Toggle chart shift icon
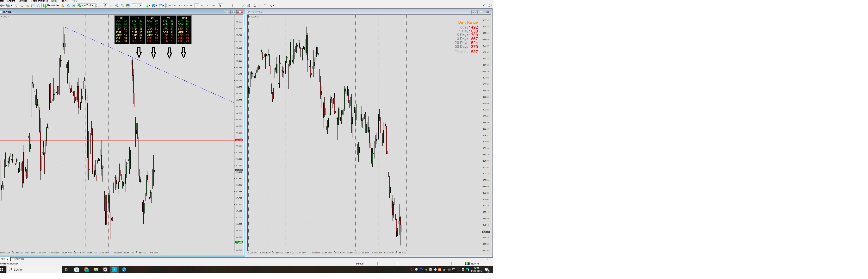 (140, 6)
